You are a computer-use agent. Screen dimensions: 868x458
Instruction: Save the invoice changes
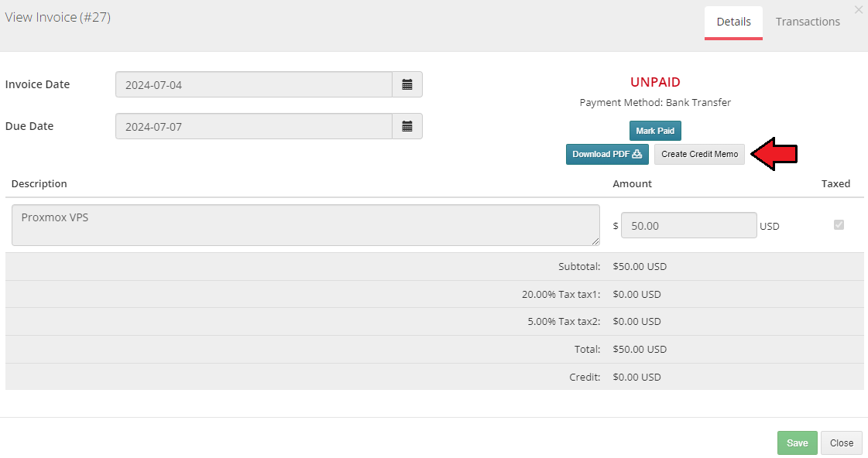coord(797,443)
